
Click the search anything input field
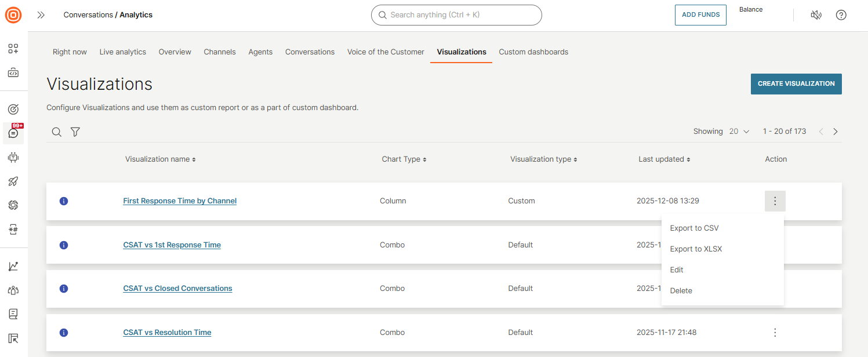point(456,14)
